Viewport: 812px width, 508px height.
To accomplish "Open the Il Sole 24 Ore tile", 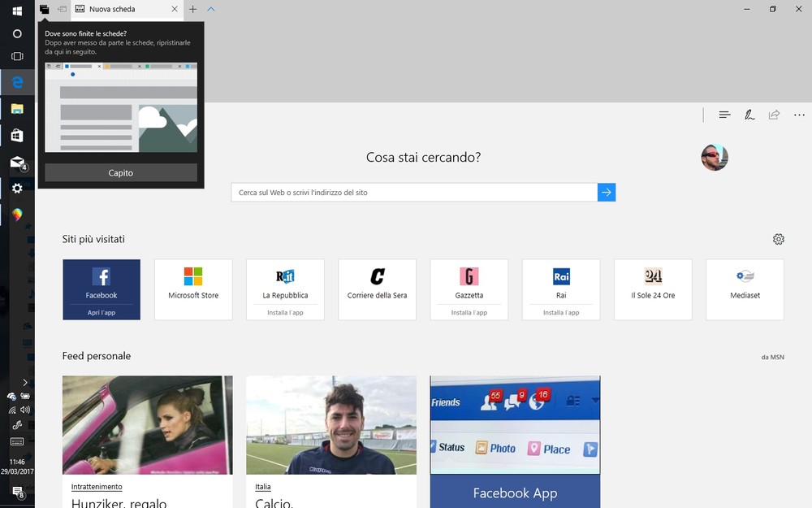I will (653, 289).
